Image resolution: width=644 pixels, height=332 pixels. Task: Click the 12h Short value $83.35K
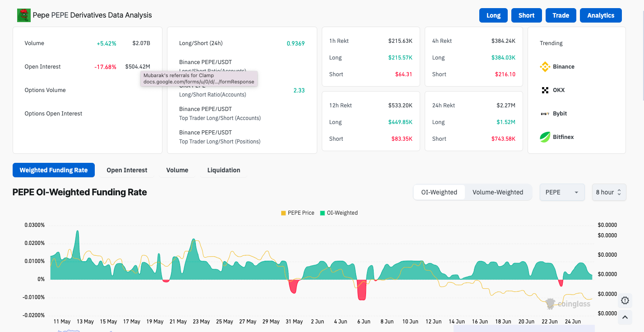(x=402, y=139)
